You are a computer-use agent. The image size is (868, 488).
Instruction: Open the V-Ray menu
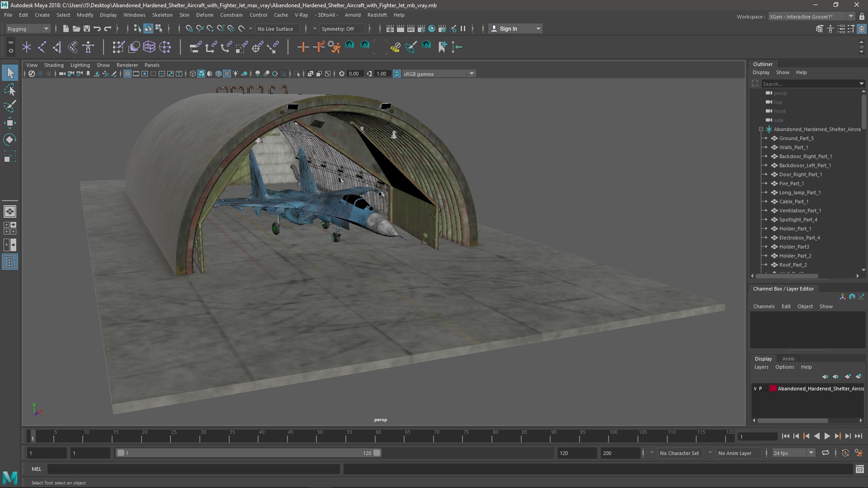pyautogui.click(x=301, y=15)
